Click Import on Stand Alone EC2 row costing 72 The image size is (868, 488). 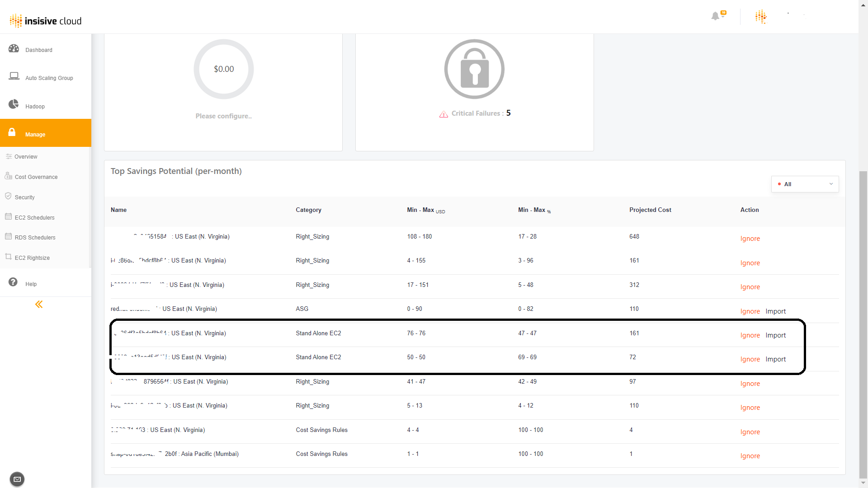(775, 359)
